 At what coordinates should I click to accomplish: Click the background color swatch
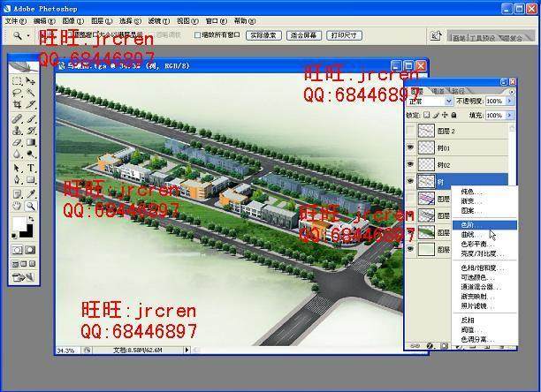28,232
